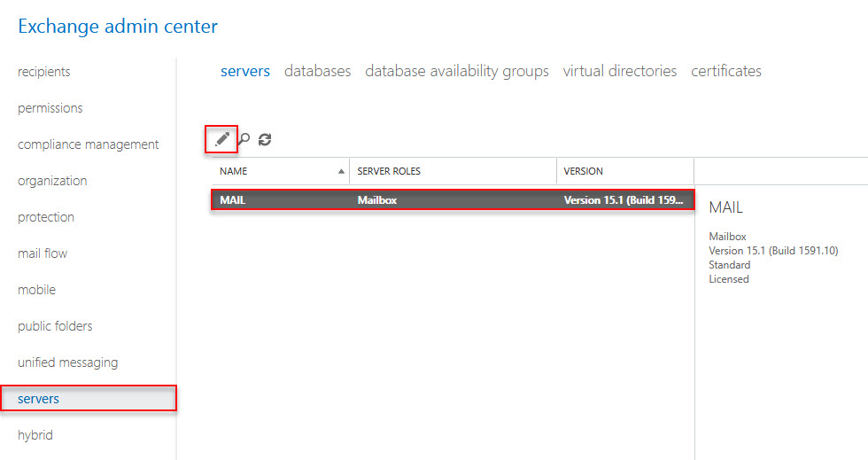Click the Licensed status text
This screenshot has width=868, height=460.
click(x=728, y=279)
